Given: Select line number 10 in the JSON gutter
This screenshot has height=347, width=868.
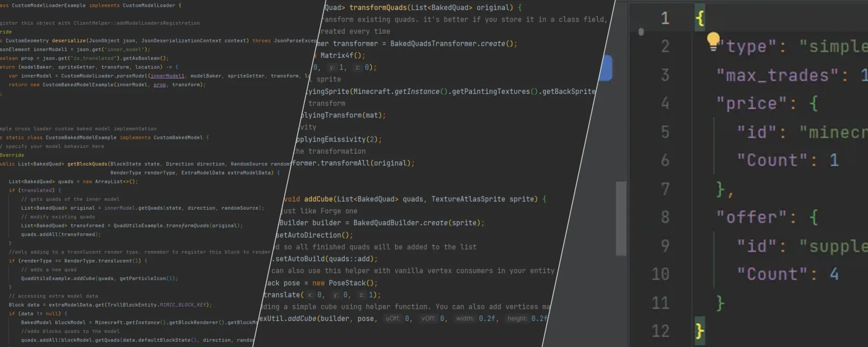Looking at the screenshot, I should pyautogui.click(x=661, y=274).
